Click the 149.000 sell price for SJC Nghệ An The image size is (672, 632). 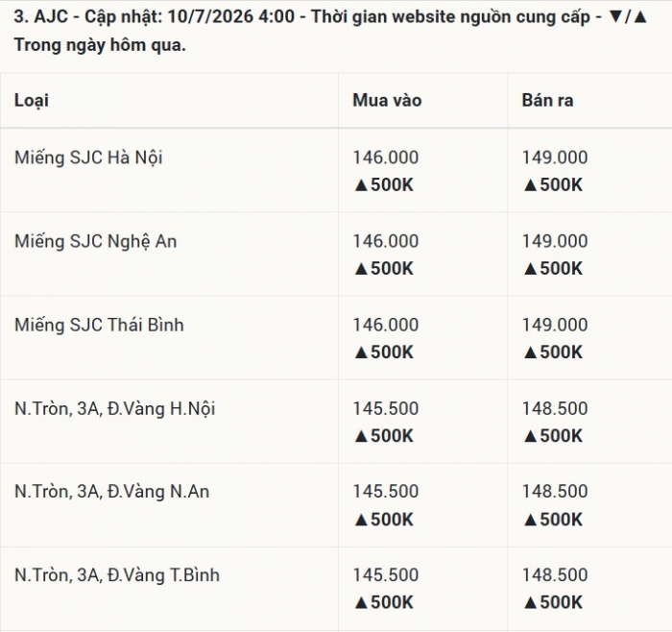coord(555,241)
